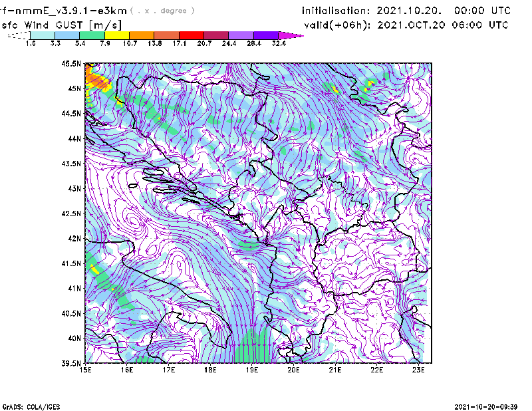Click the 16E longitude label
The width and height of the screenshot is (532, 411).
pos(127,370)
